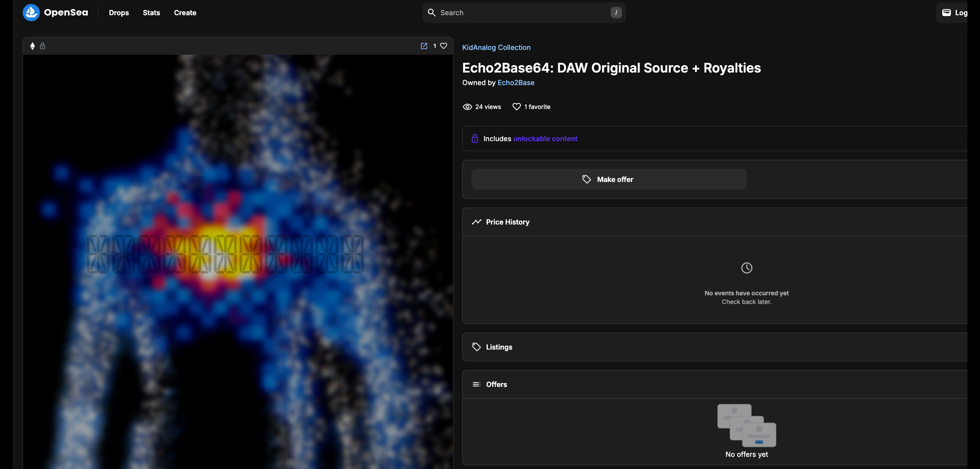The height and width of the screenshot is (469, 980).
Task: Open the Create menu item
Action: 185,13
